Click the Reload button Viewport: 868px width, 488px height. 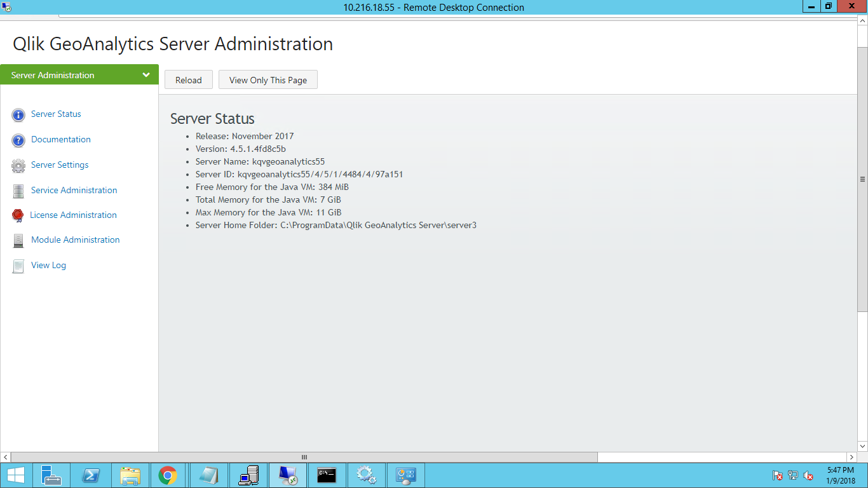[x=189, y=80]
